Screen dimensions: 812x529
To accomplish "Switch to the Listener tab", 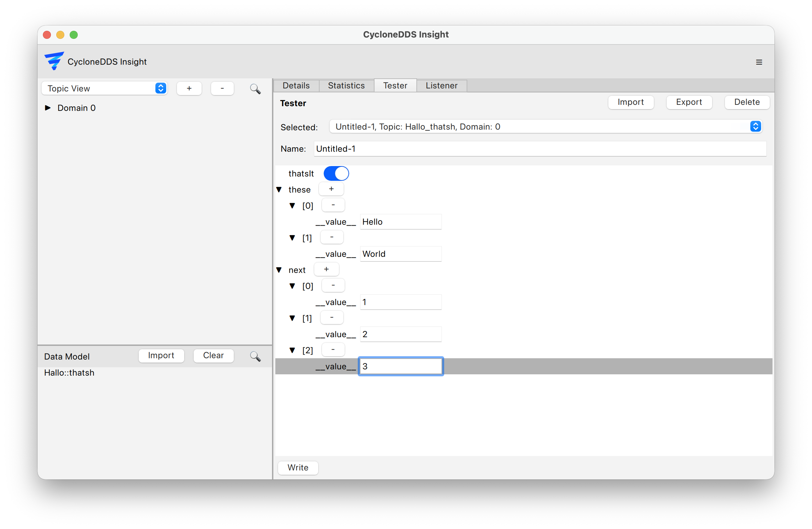I will tap(441, 86).
